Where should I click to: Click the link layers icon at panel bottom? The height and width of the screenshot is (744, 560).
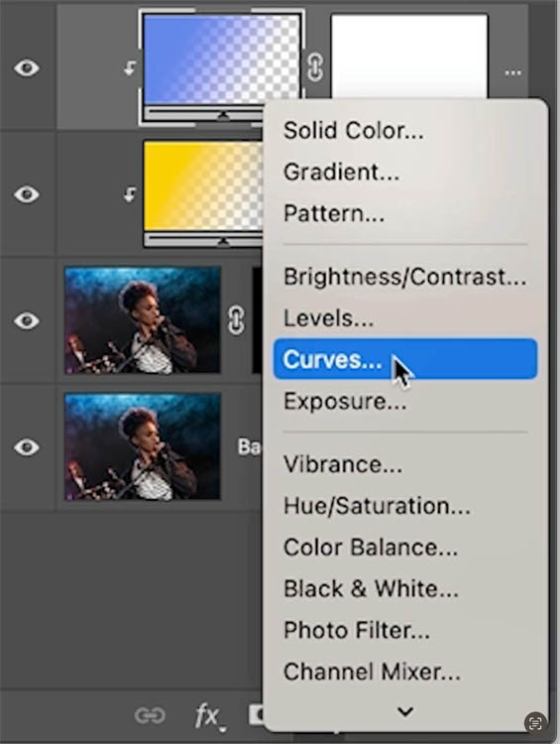pos(150,715)
